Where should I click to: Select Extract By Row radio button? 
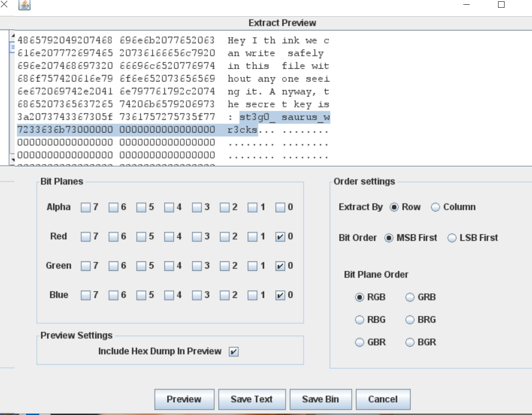pos(394,207)
